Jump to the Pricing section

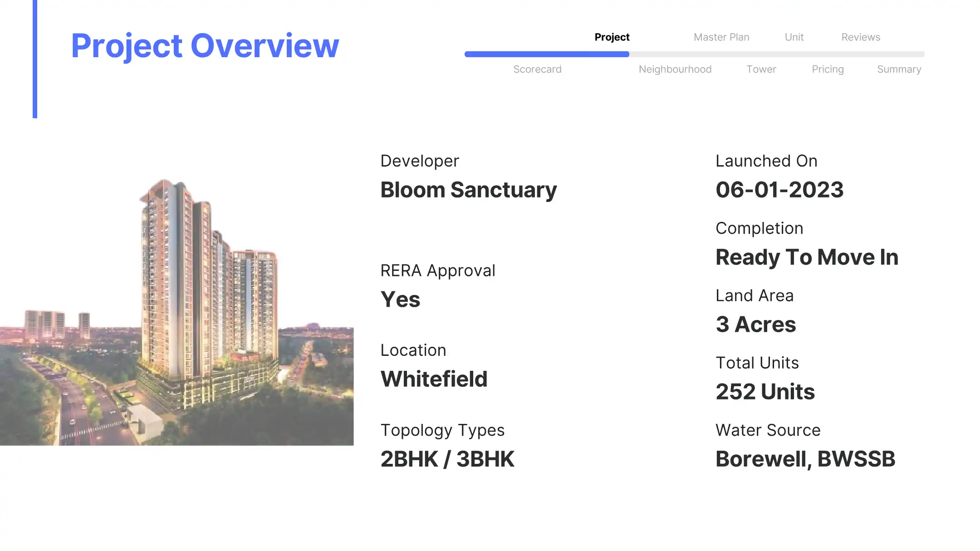click(828, 69)
